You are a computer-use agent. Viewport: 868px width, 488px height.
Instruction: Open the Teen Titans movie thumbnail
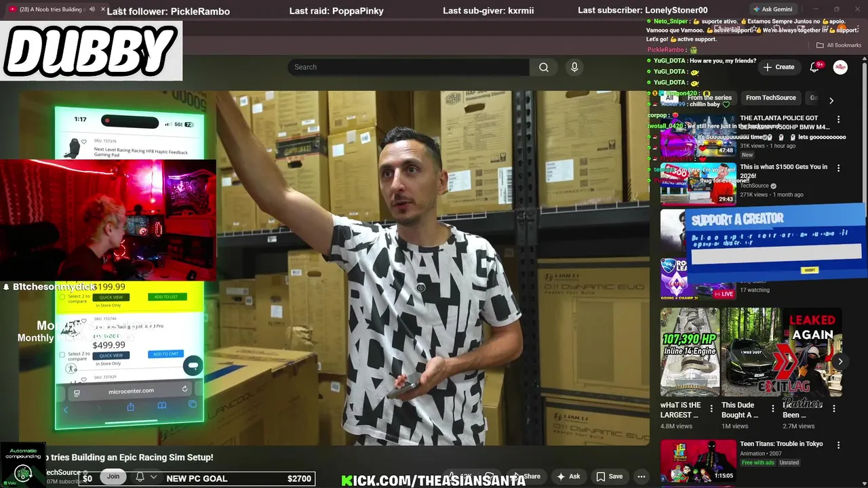pyautogui.click(x=698, y=461)
